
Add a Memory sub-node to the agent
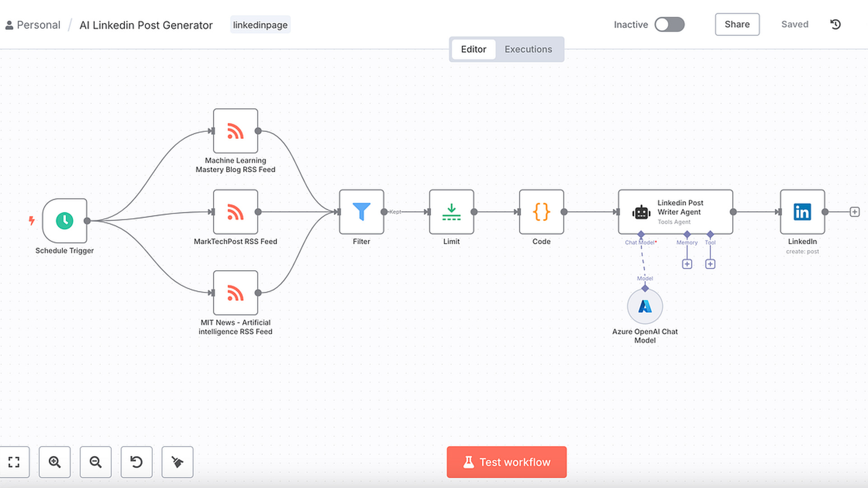(x=687, y=264)
